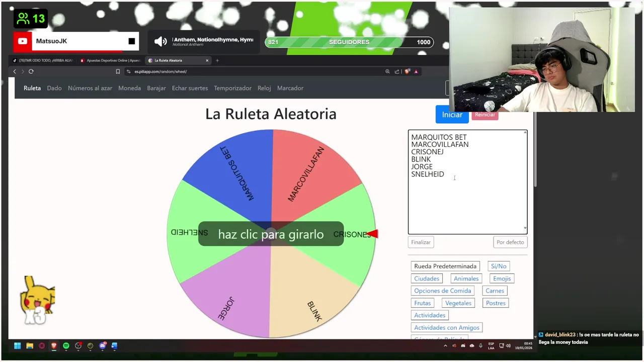Open the Barajar page
The image size is (644, 362).
(x=156, y=88)
